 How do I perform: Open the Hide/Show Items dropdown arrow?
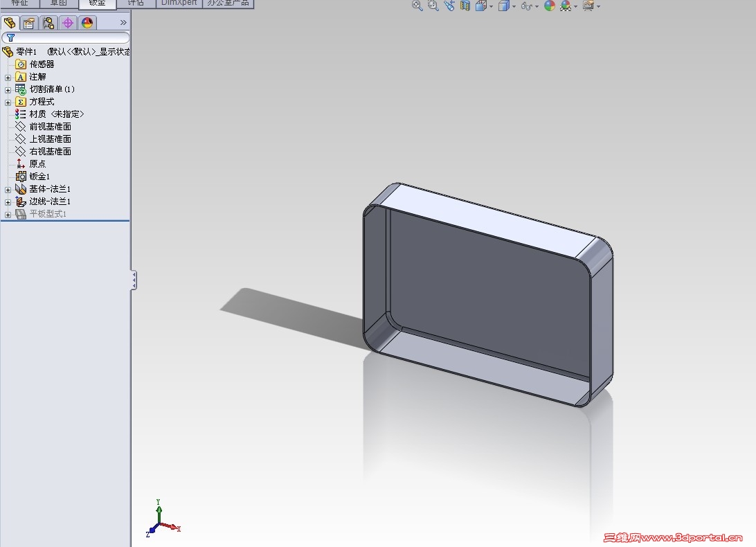[x=537, y=7]
